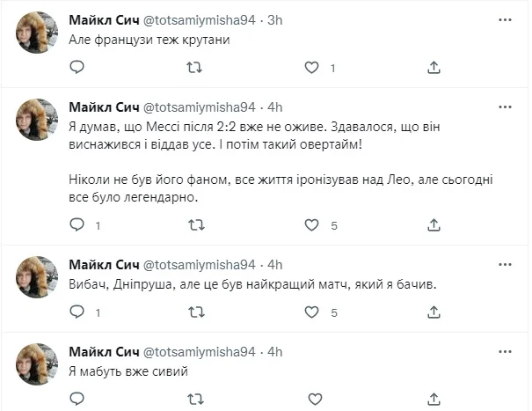
Task: Reply to the 'Але французи теж крутани' tweet
Action: [77, 68]
